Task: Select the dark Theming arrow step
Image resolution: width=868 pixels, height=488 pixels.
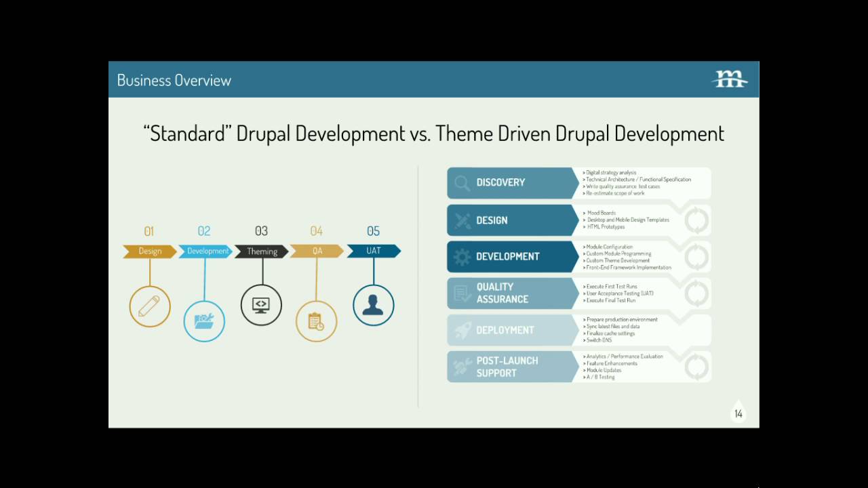Action: click(262, 251)
